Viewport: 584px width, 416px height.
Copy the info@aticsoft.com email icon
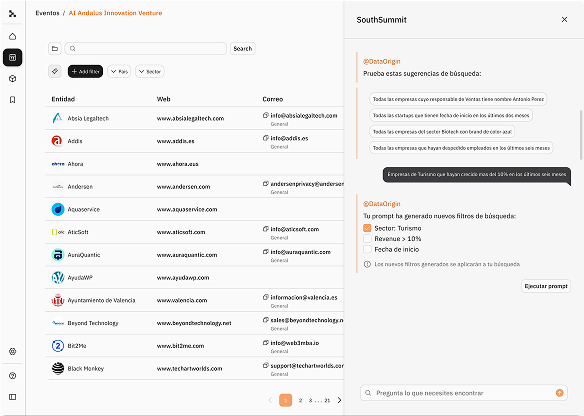(266, 229)
